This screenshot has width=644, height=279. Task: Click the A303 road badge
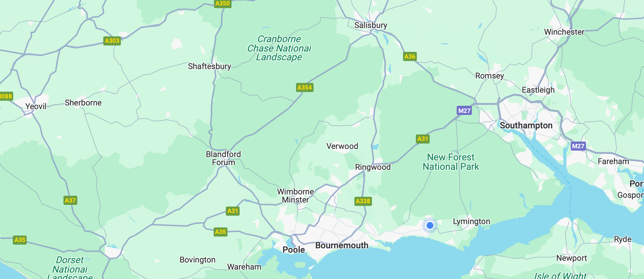pyautogui.click(x=112, y=41)
